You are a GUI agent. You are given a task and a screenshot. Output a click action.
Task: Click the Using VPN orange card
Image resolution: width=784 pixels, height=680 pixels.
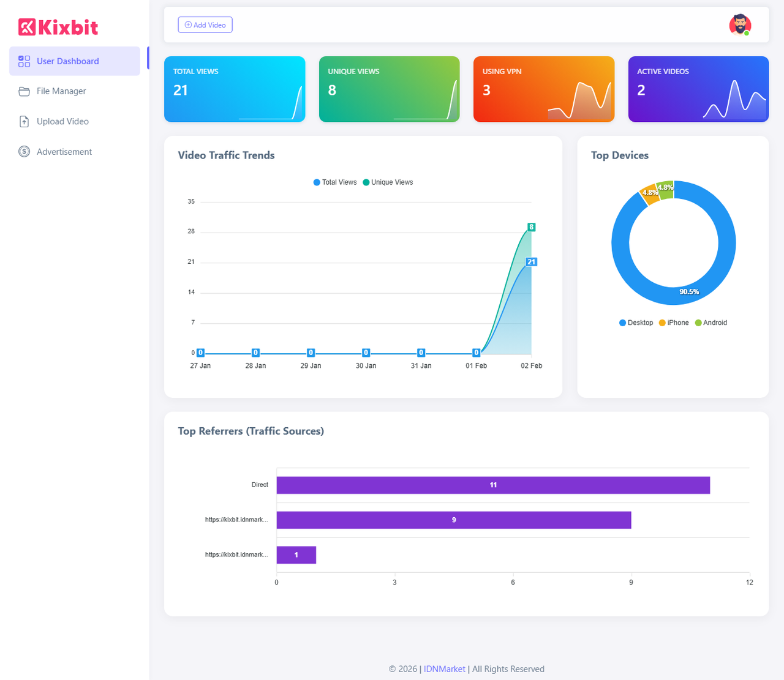click(543, 89)
